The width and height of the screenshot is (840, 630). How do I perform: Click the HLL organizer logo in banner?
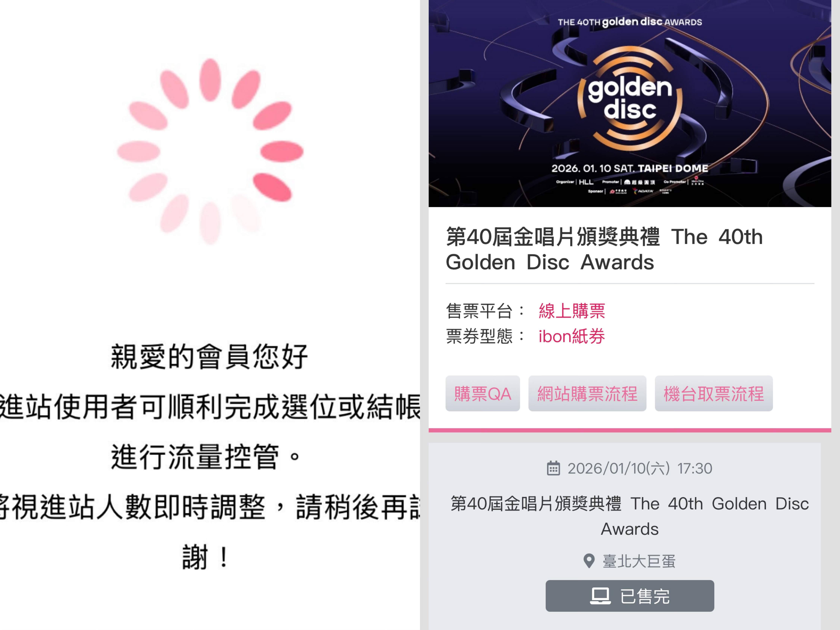tap(586, 182)
